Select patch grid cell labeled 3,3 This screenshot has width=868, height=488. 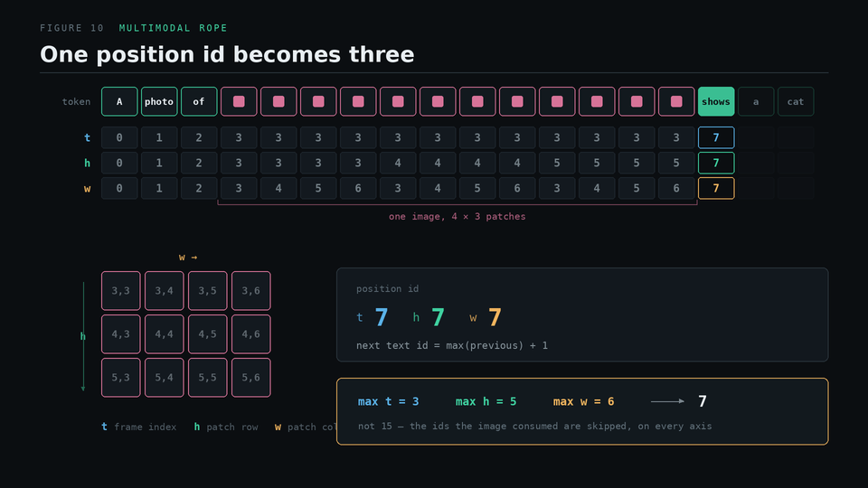point(120,290)
